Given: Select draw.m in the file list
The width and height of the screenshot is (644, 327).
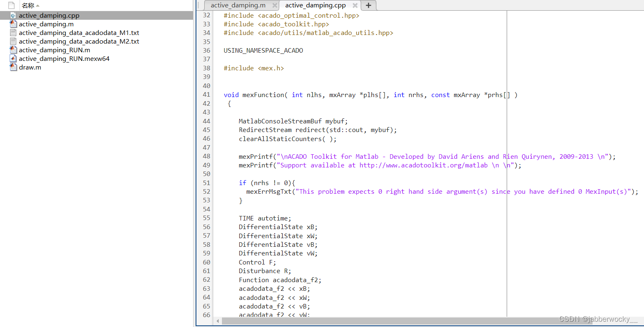Looking at the screenshot, I should click(x=30, y=67).
